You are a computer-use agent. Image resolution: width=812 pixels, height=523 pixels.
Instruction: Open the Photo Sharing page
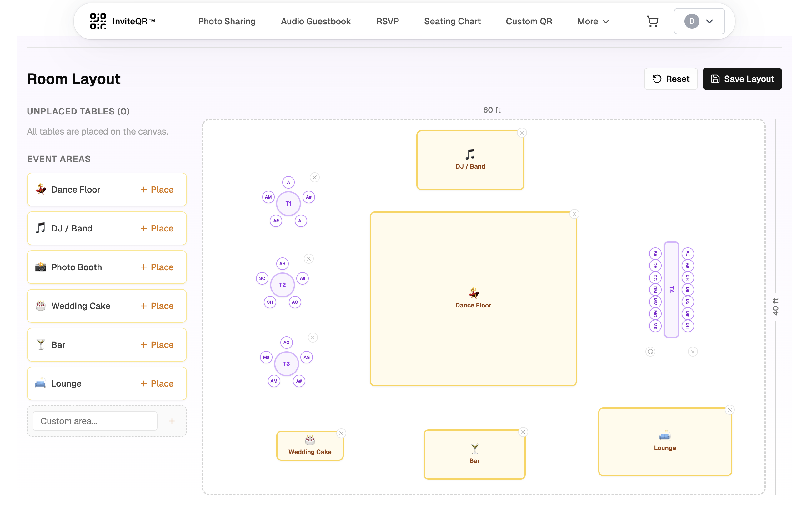coord(227,21)
